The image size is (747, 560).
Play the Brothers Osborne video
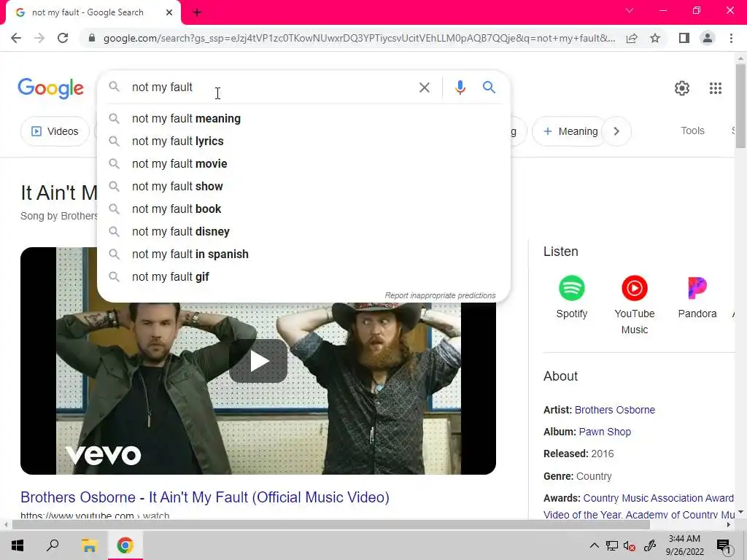[x=258, y=361]
